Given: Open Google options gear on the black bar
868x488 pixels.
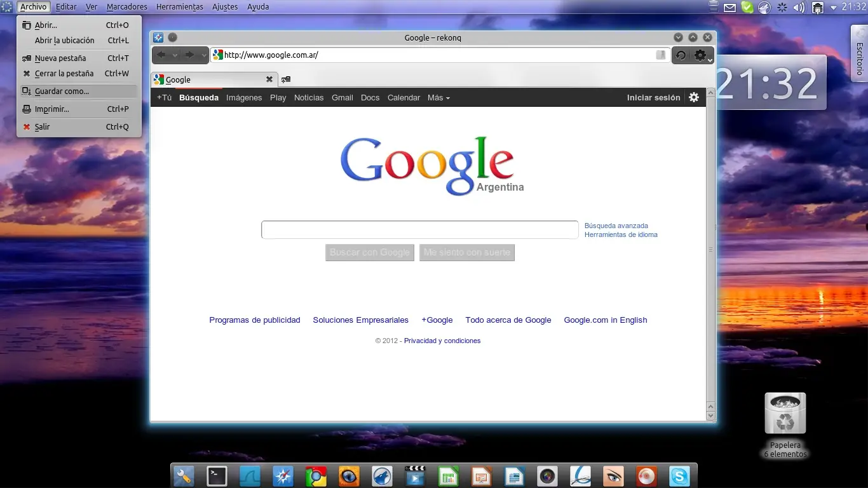Looking at the screenshot, I should click(x=694, y=97).
